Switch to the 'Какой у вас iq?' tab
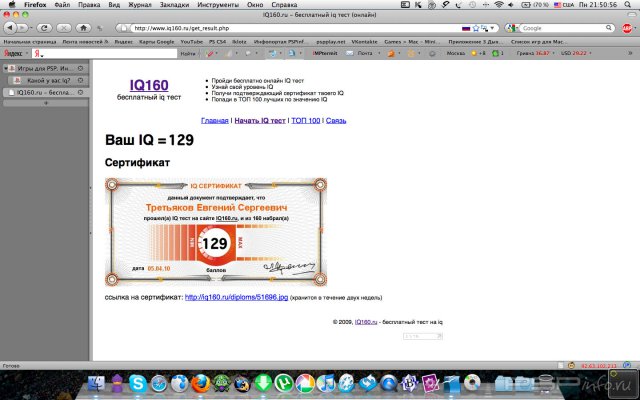640x400 pixels. coord(48,80)
